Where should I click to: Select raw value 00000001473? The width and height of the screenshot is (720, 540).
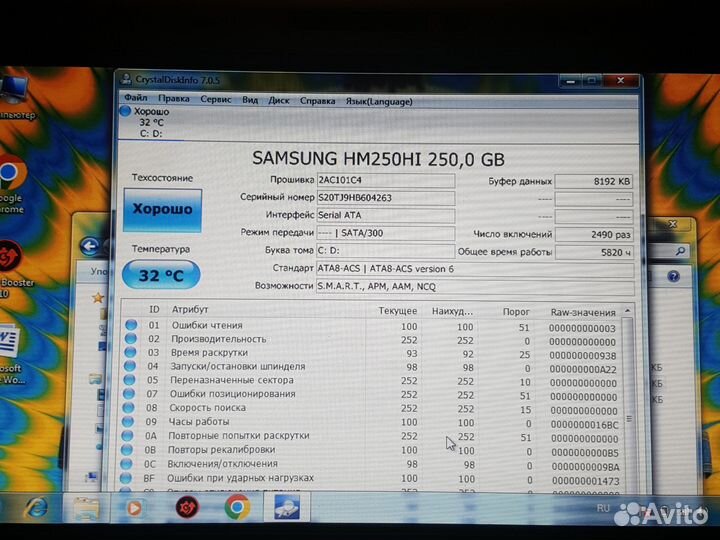tap(586, 481)
